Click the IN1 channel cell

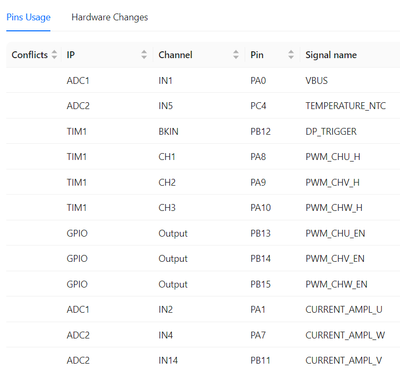coord(165,81)
